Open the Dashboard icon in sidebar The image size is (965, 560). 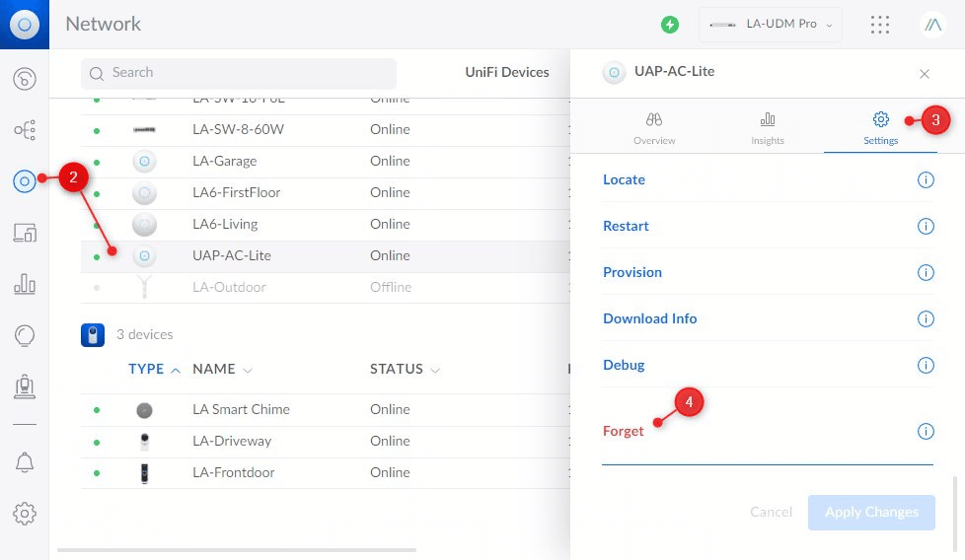(25, 79)
